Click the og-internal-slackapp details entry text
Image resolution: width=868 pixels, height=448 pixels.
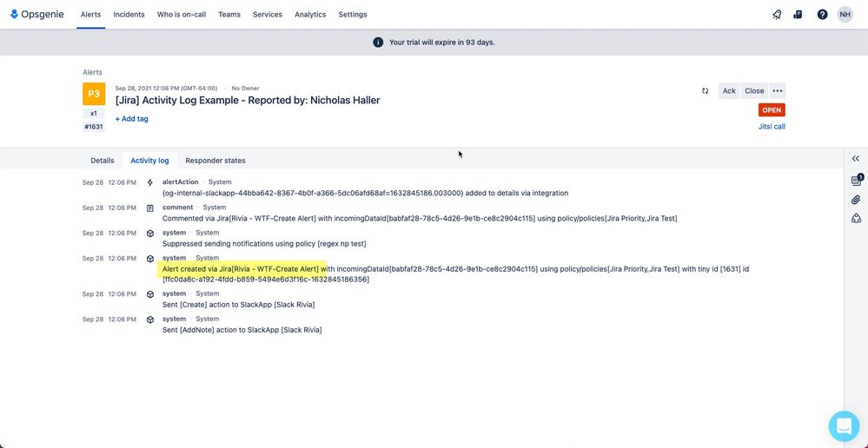click(x=365, y=193)
